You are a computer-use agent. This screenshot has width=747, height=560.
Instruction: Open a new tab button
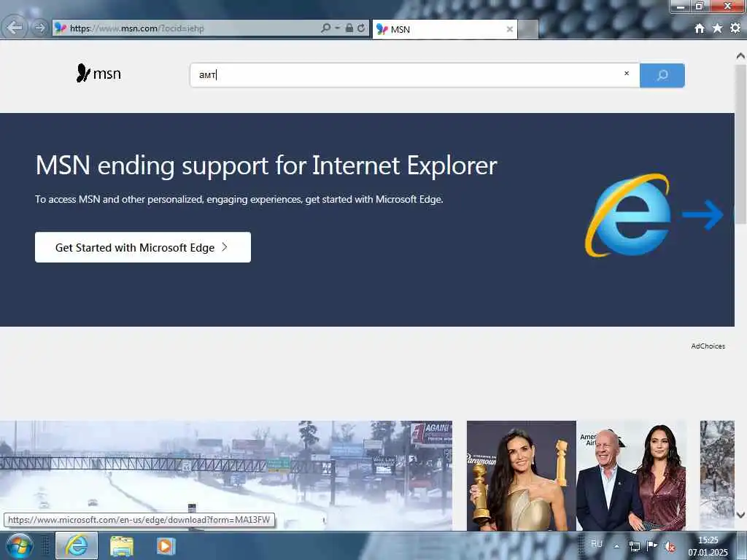tap(527, 29)
